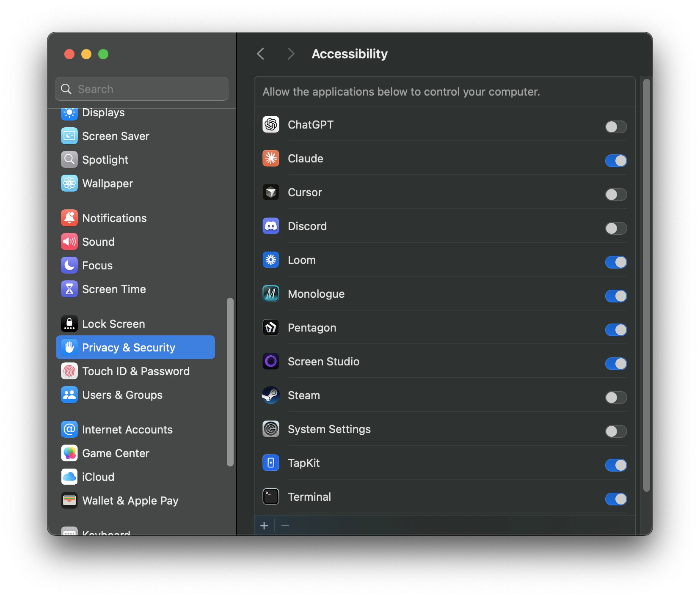
Task: Click the Monologue app icon
Action: (x=271, y=294)
